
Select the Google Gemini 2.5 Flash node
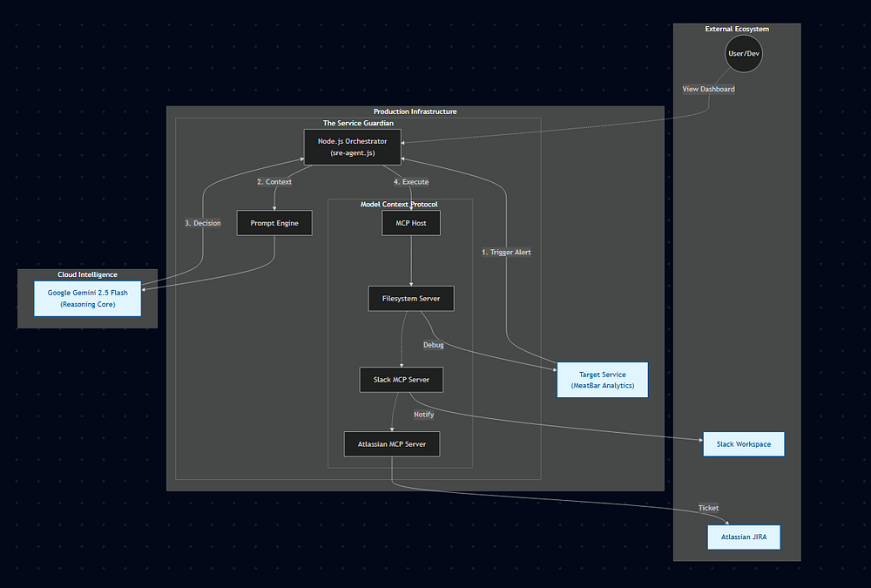pos(87,299)
